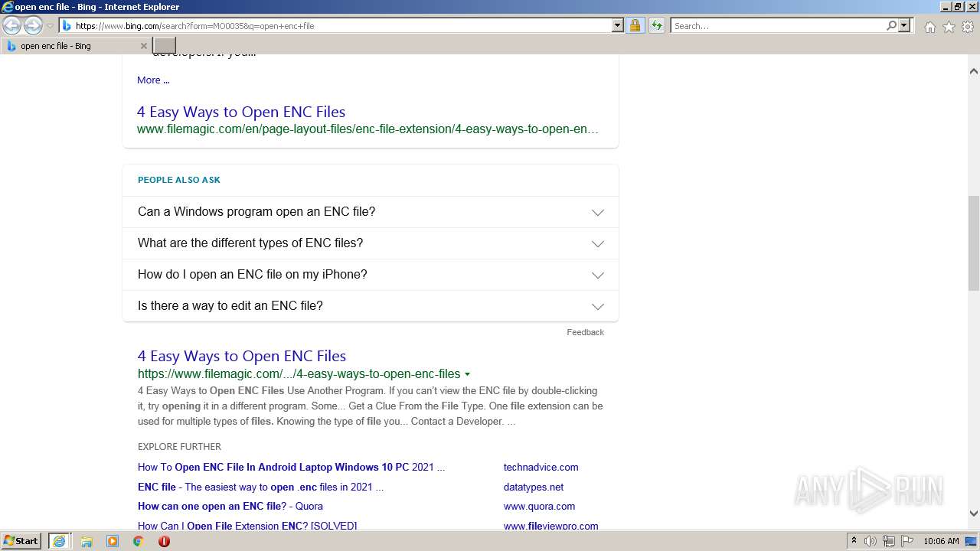The image size is (980, 551).
Task: Open 'How Can I Open File Extension ENC? [SOLVED]'
Action: (x=247, y=526)
